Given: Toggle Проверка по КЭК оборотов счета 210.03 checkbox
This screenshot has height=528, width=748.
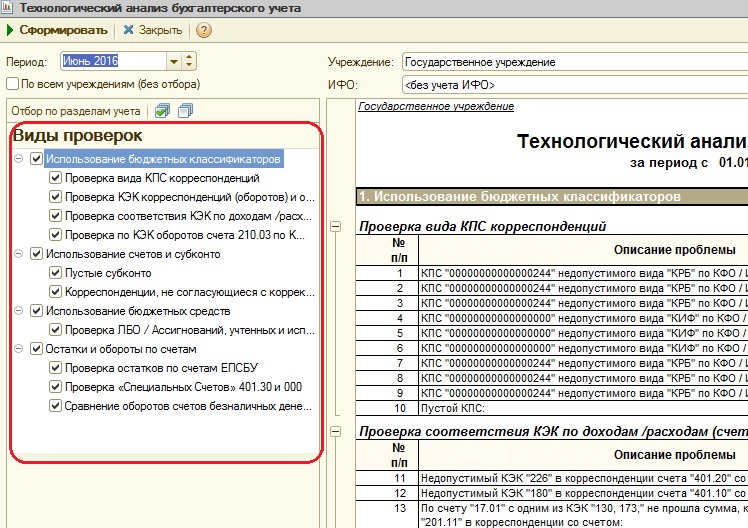Looking at the screenshot, I should [x=55, y=235].
